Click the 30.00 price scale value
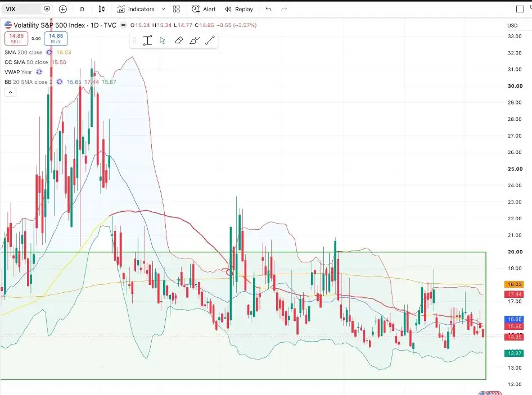Screen dimensions: 532x395 tap(515, 86)
